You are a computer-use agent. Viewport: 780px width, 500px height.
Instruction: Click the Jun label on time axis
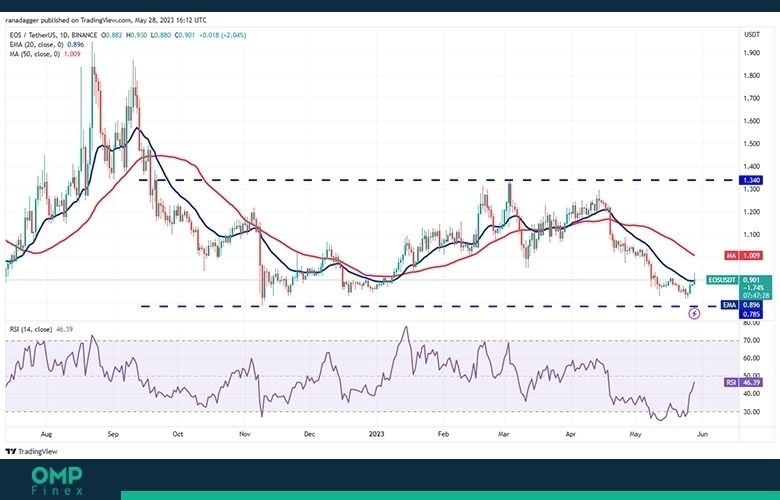(x=702, y=434)
